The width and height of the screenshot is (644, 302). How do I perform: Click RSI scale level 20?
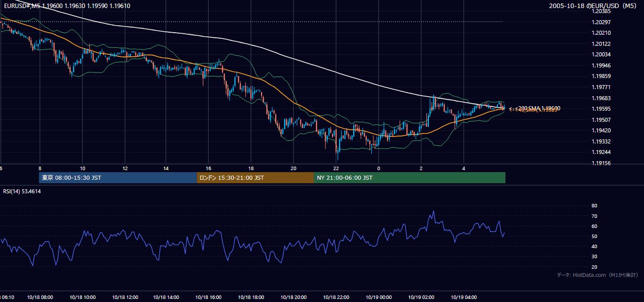[x=594, y=267]
